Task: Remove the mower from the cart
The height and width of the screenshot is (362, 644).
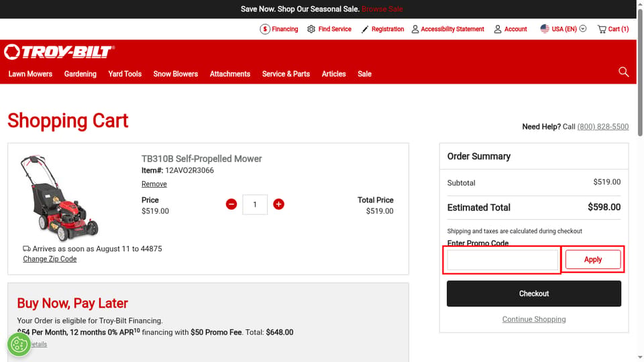Action: (154, 184)
